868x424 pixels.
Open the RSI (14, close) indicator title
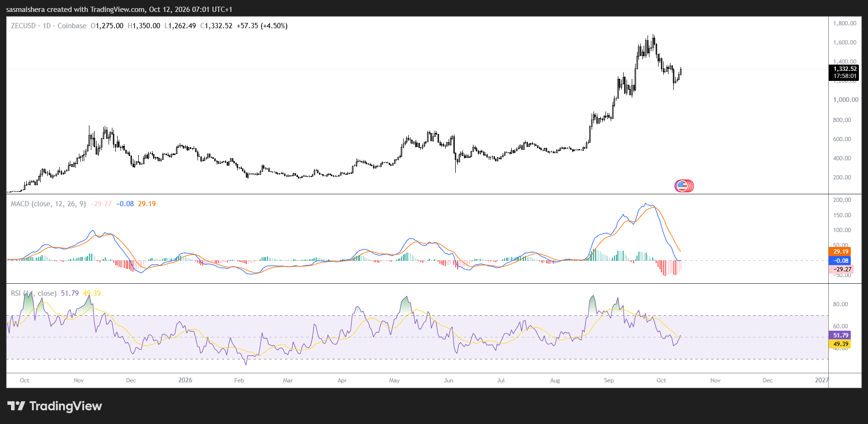click(x=33, y=293)
